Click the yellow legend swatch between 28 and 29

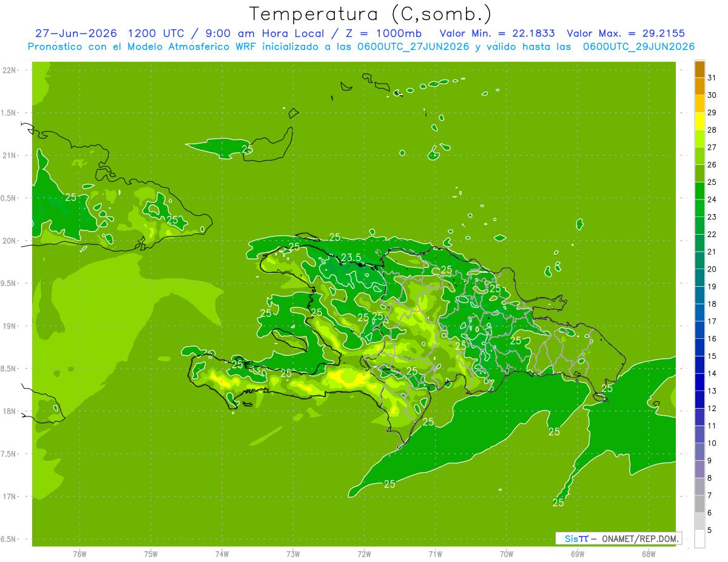click(699, 121)
